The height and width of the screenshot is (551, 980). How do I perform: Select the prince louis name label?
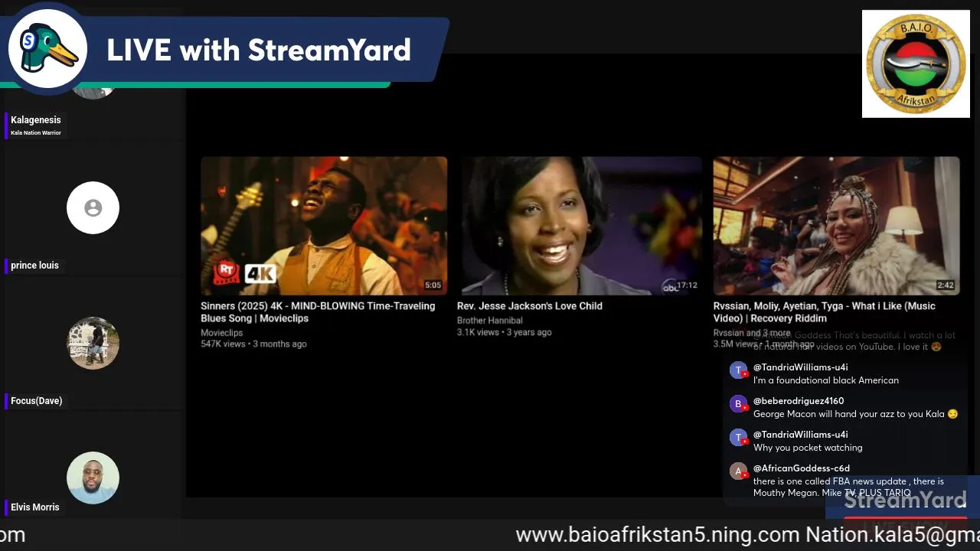(x=34, y=266)
